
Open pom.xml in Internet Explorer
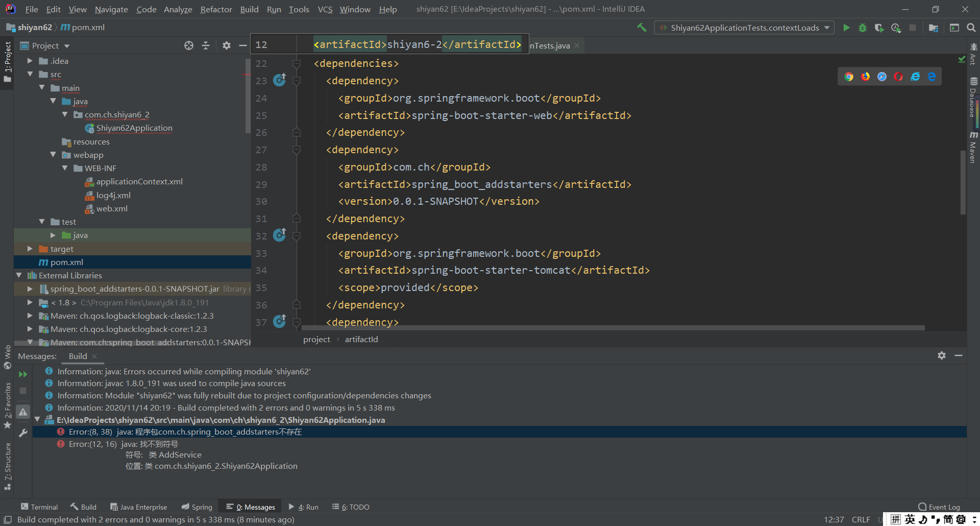[915, 77]
